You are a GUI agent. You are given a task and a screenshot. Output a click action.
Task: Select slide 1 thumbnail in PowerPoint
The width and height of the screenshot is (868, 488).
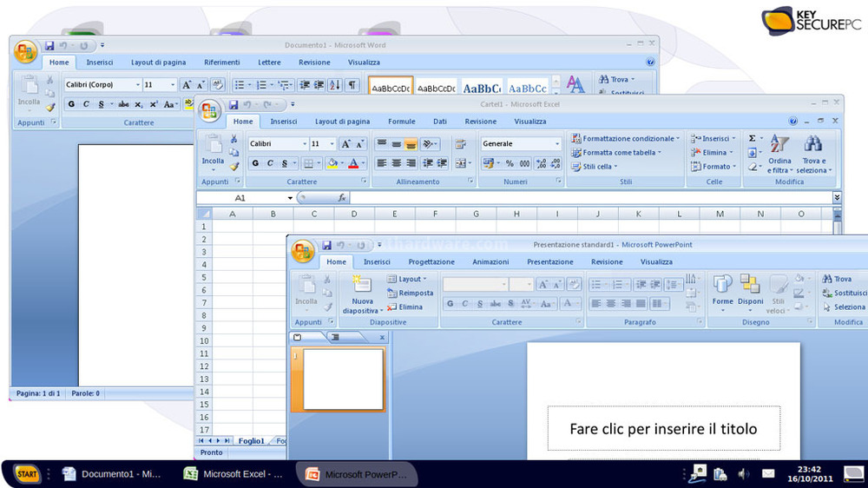click(343, 379)
